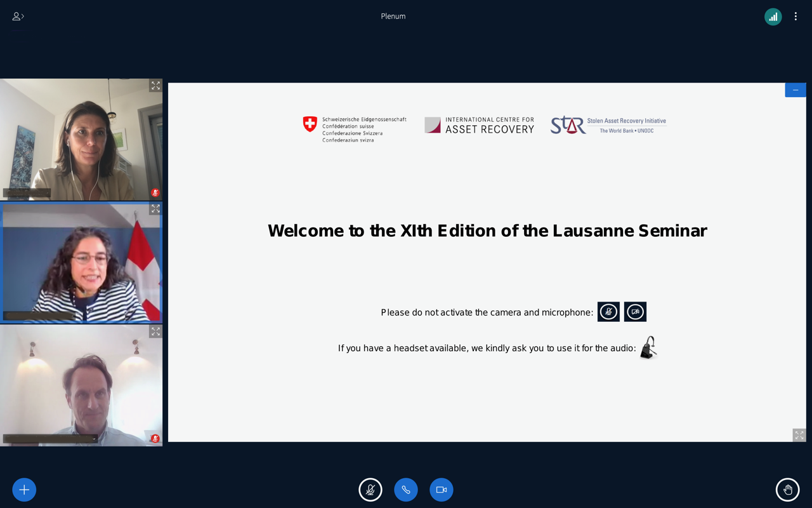Enable your camera
Viewport: 812px width, 508px height.
tap(442, 490)
